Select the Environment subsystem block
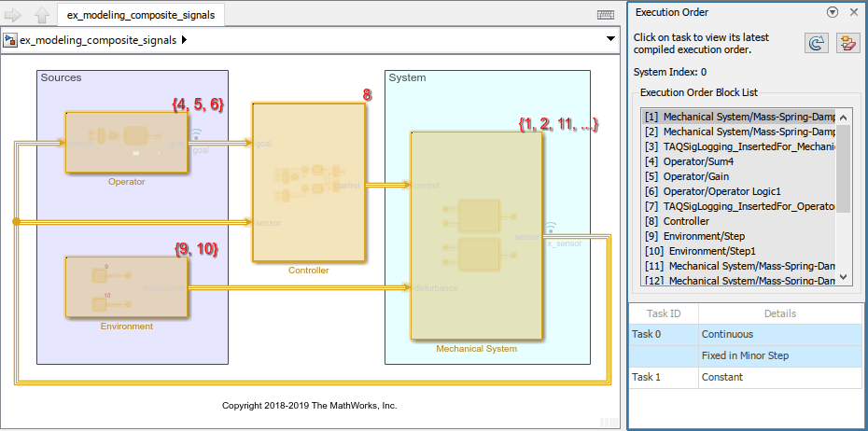868x431 pixels. pos(126,287)
